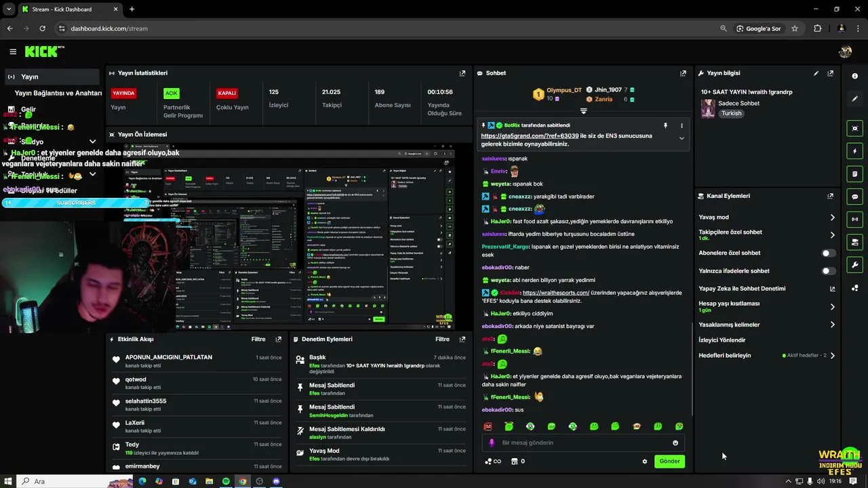
Task: Click the Yavaş Mod moderation log entry
Action: click(381, 455)
